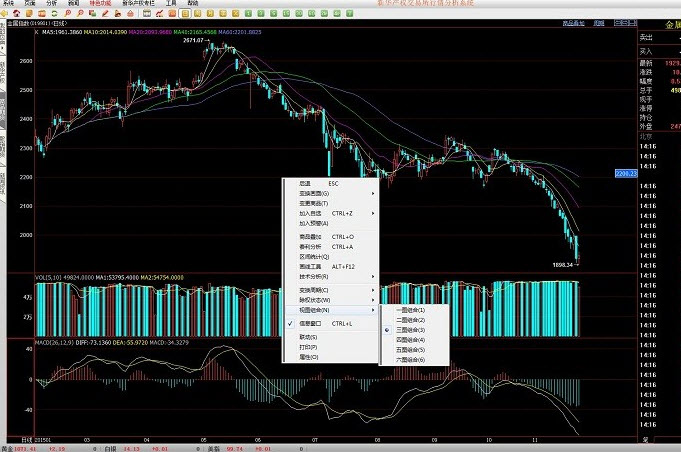The height and width of the screenshot is (452, 681).
Task: Click the red and green stacked windows icon
Action: tap(93, 13)
